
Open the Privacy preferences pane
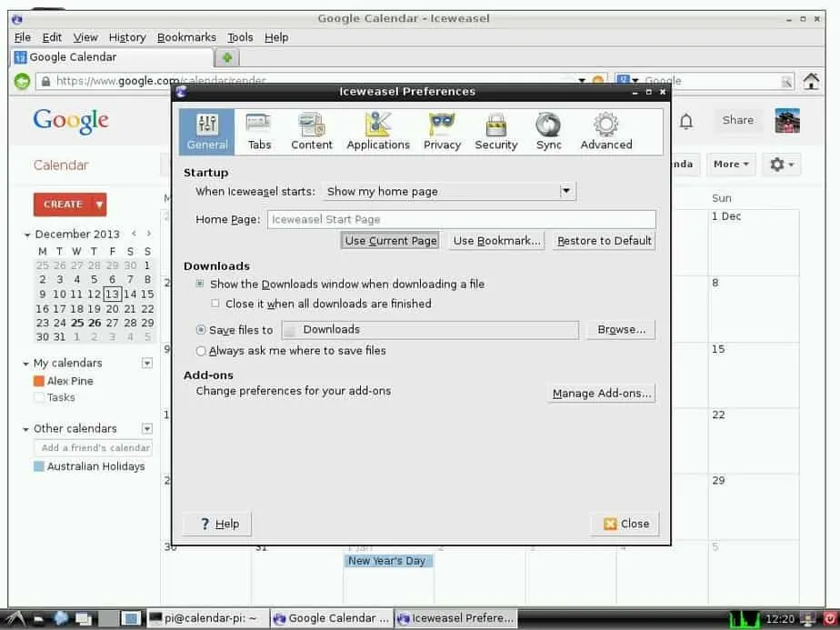tap(442, 132)
